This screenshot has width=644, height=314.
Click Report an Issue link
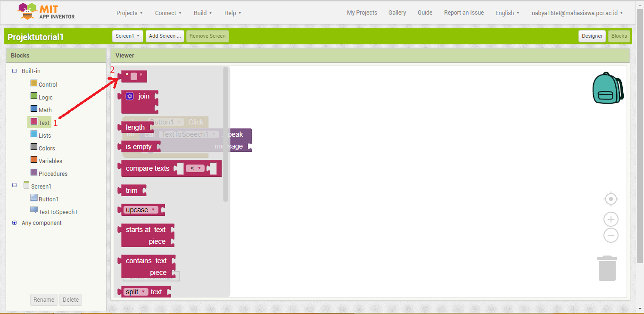[464, 13]
